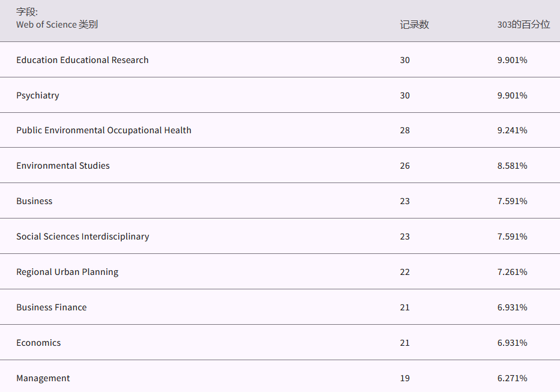Click the Economics category label
This screenshot has width=560, height=392.
38,343
